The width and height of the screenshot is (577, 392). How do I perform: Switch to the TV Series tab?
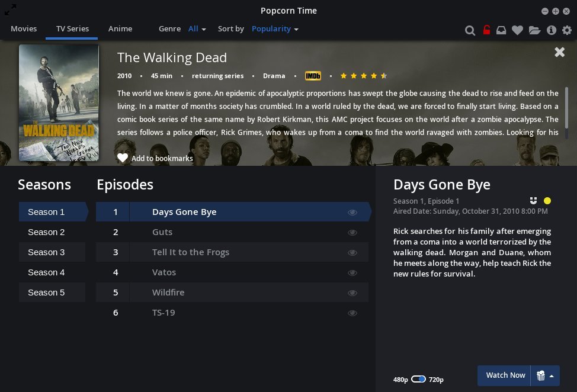pyautogui.click(x=72, y=28)
